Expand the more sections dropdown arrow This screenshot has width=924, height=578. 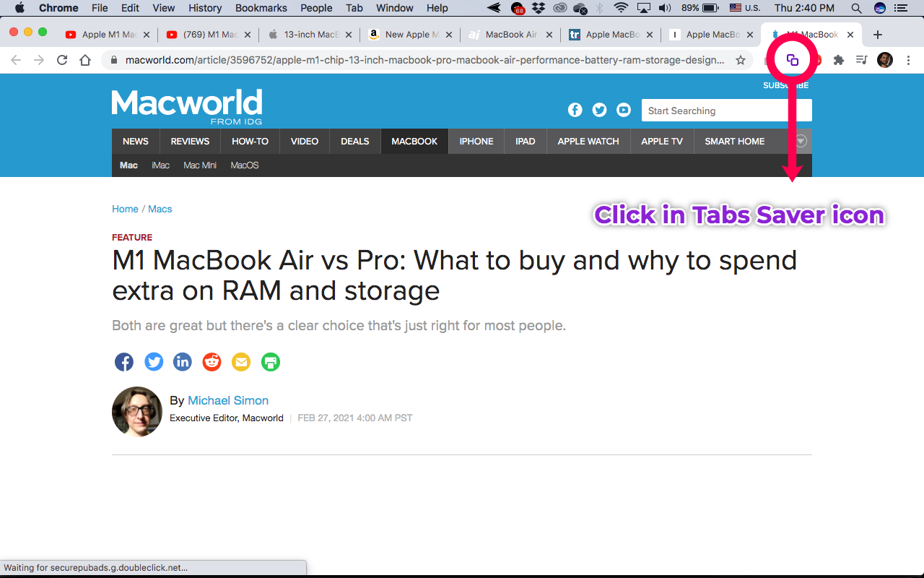(801, 141)
